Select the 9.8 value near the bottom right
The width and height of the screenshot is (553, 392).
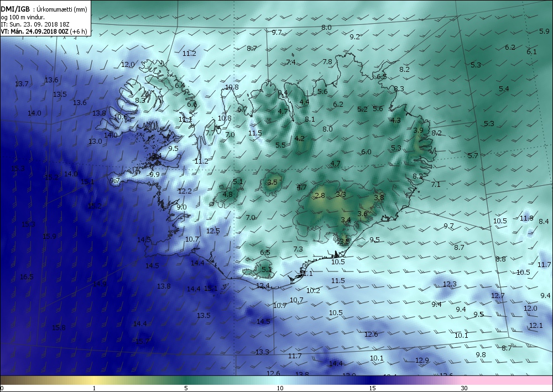click(481, 354)
